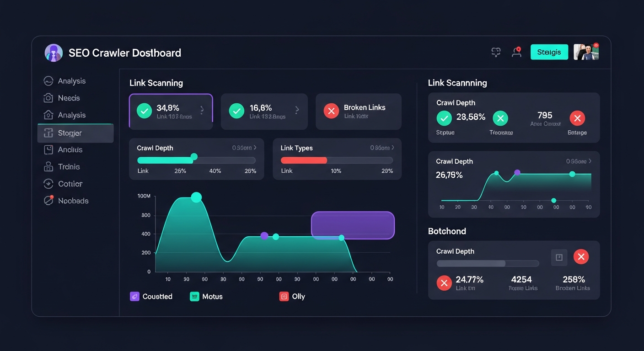
Task: Click the profile avatar in top right
Action: click(x=586, y=52)
